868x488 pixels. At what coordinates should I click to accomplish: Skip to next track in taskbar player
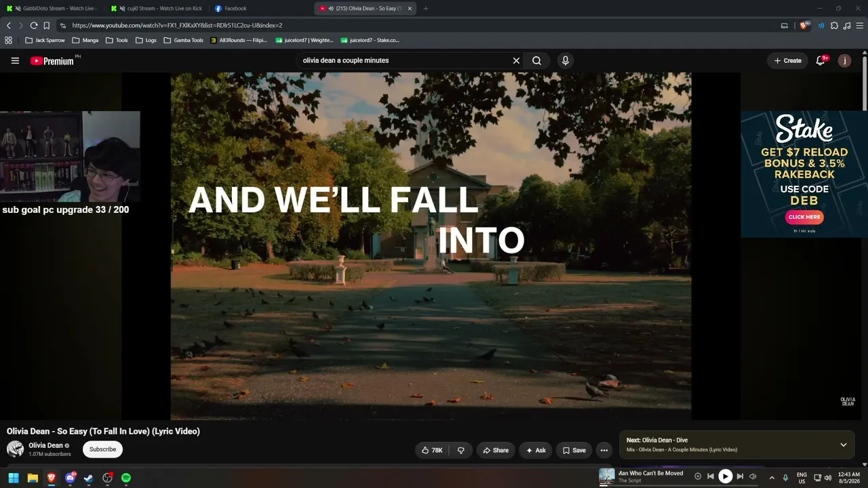pyautogui.click(x=740, y=476)
